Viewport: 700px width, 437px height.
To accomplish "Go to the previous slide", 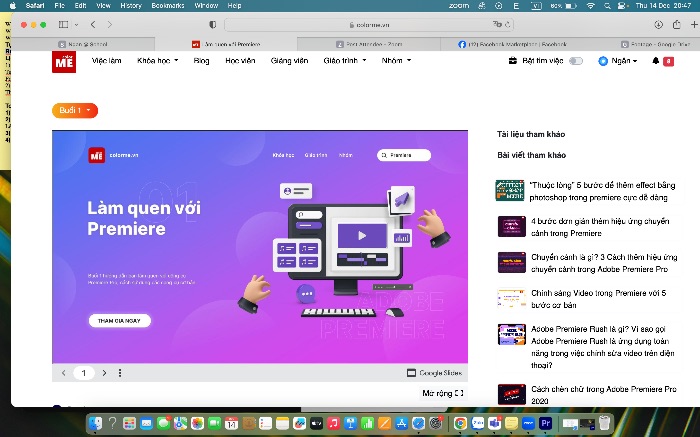I will (63, 373).
